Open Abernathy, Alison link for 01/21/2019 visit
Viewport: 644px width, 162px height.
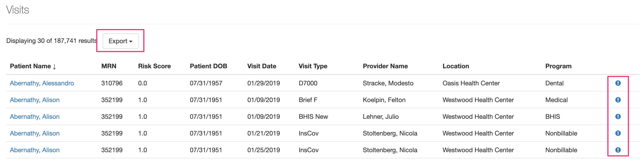(x=34, y=133)
